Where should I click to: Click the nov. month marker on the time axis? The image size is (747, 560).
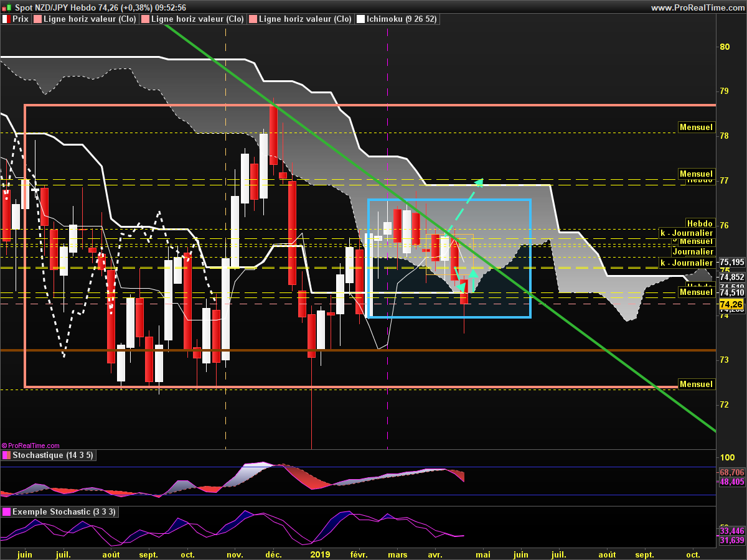(235, 554)
